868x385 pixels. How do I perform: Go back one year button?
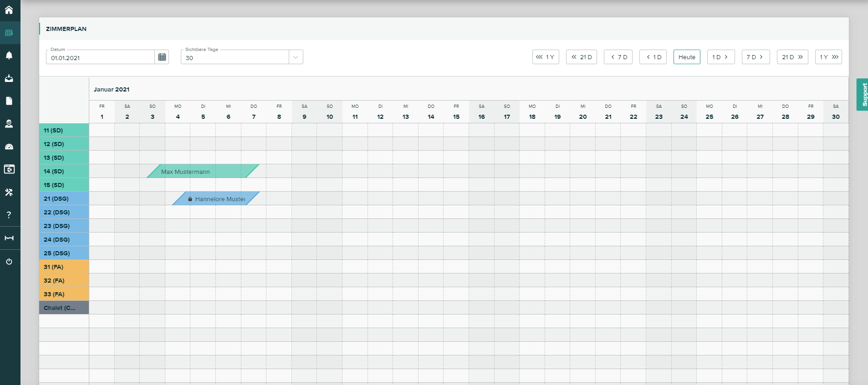click(x=545, y=57)
